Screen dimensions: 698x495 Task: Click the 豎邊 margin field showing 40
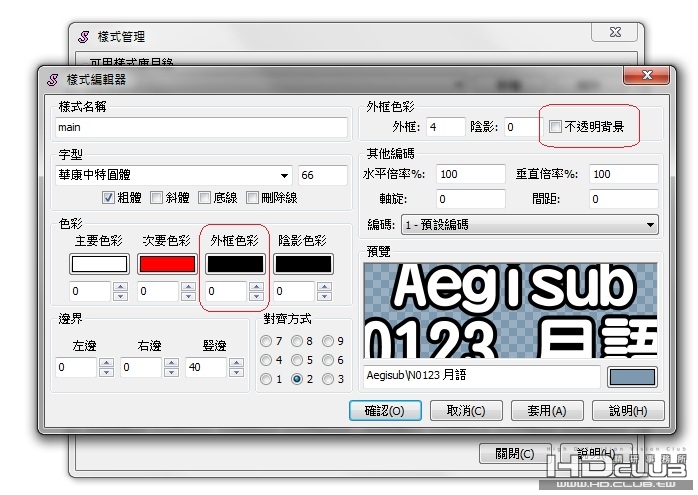coord(206,367)
